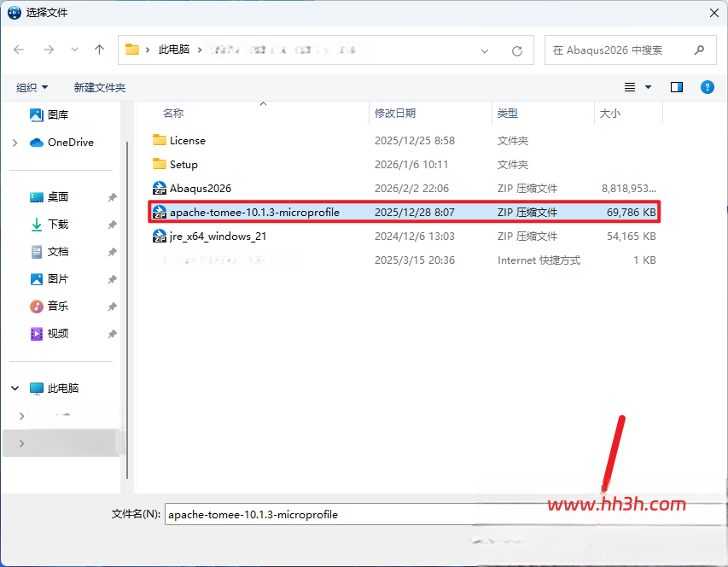Close the 选择文件 dialog
This screenshot has height=567, width=728.
[x=714, y=13]
